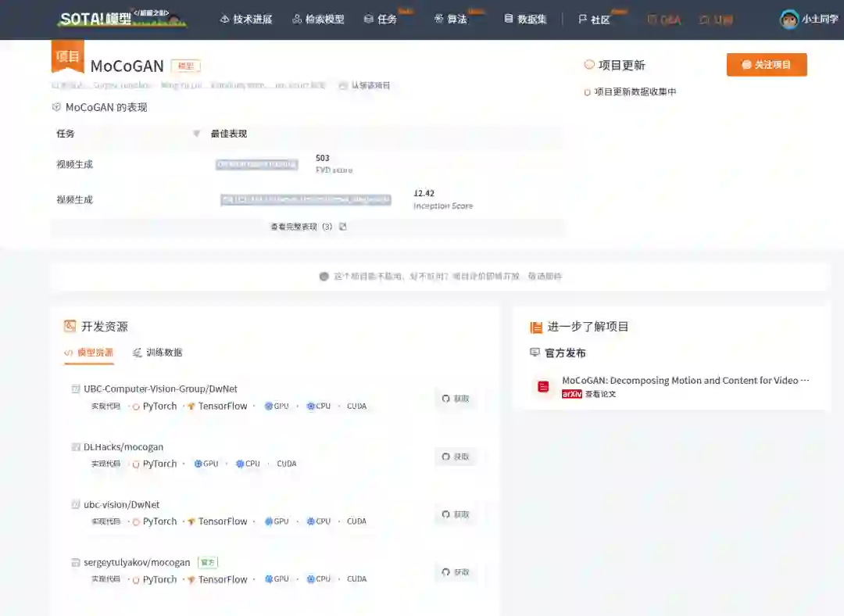Screen dimensions: 844x616
Task: Click the repo icon beside ubc-vision/DwNet
Action: (x=76, y=504)
